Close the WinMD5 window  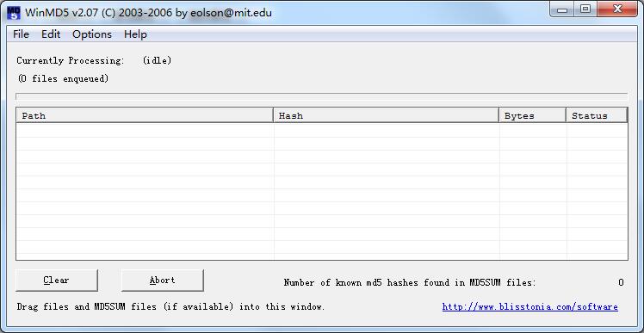point(617,9)
